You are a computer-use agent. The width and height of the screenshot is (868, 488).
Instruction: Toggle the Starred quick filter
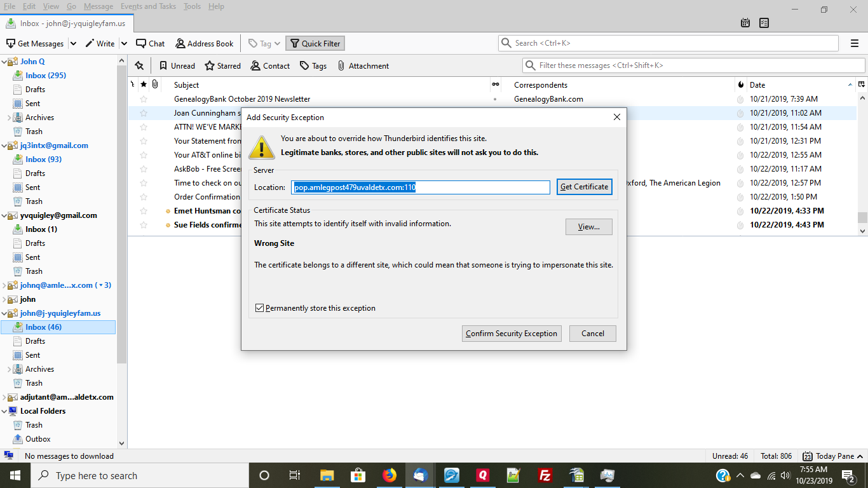(223, 66)
